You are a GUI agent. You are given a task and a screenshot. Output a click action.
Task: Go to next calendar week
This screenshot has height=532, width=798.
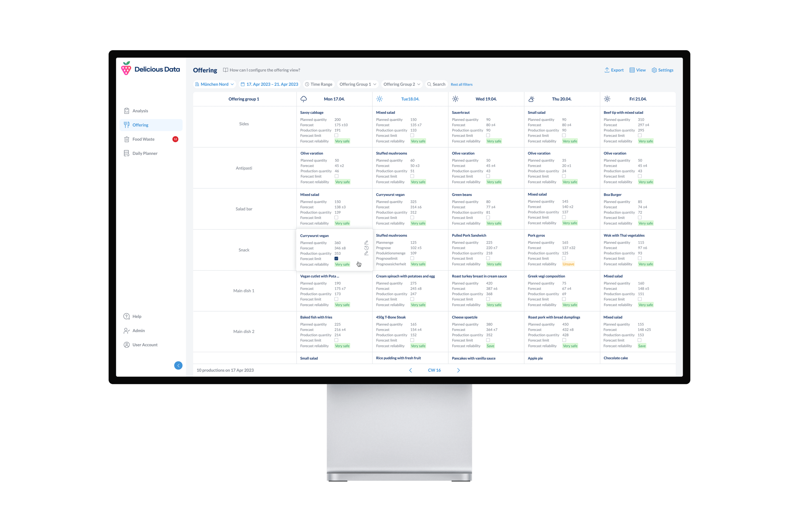pyautogui.click(x=458, y=370)
